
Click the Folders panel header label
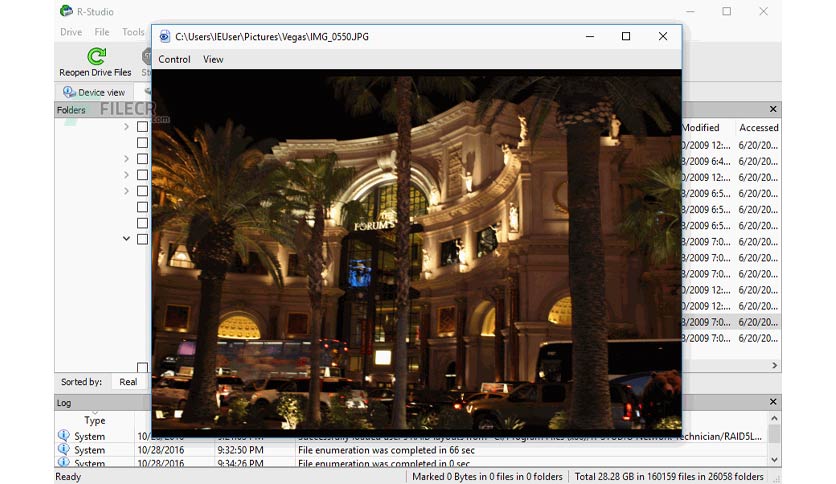71,110
